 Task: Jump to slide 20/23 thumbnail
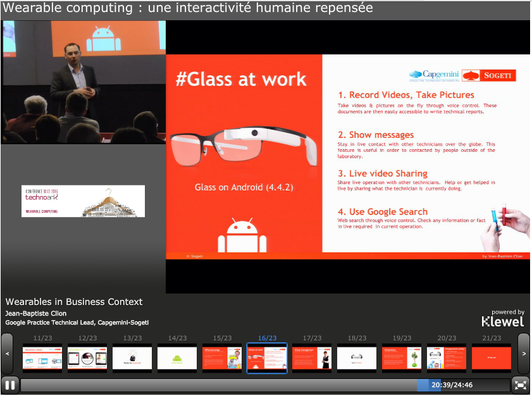click(447, 358)
